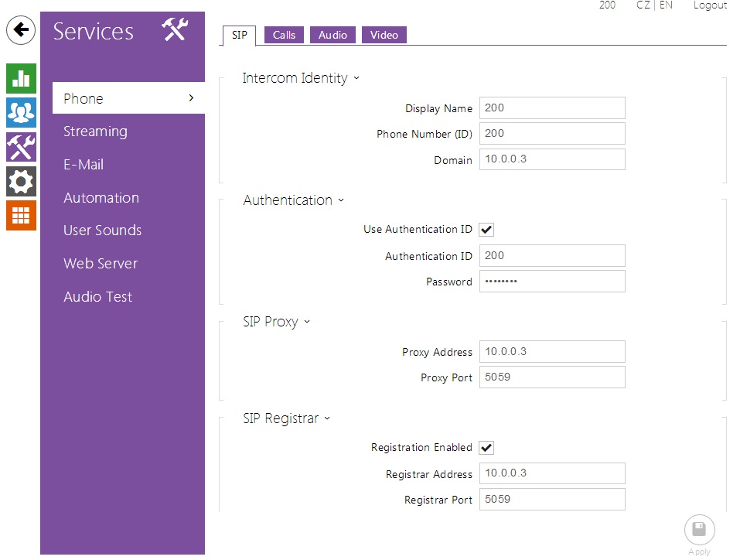
Task: Click the Proxy Port input field
Action: (551, 377)
